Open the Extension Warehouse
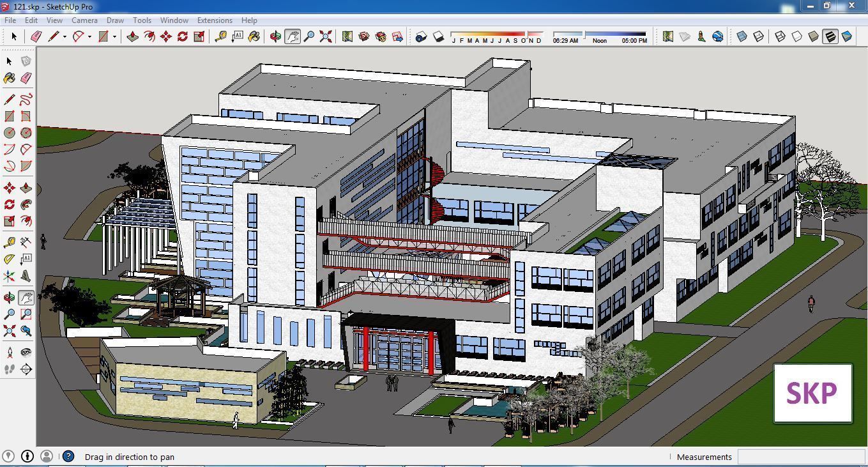868x467 pixels. point(381,36)
